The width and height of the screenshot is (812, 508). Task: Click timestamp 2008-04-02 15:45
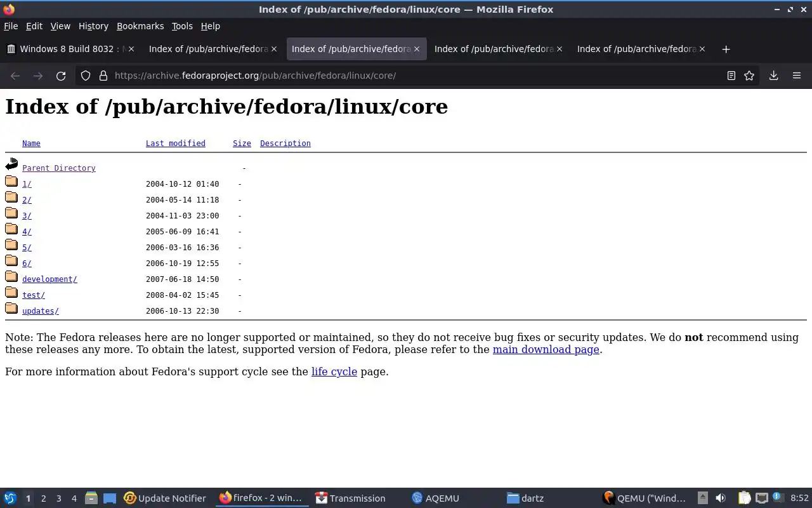183,295
